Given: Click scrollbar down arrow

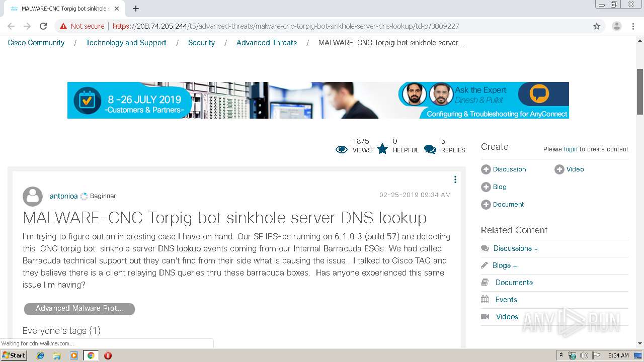Looking at the screenshot, I should [x=640, y=343].
